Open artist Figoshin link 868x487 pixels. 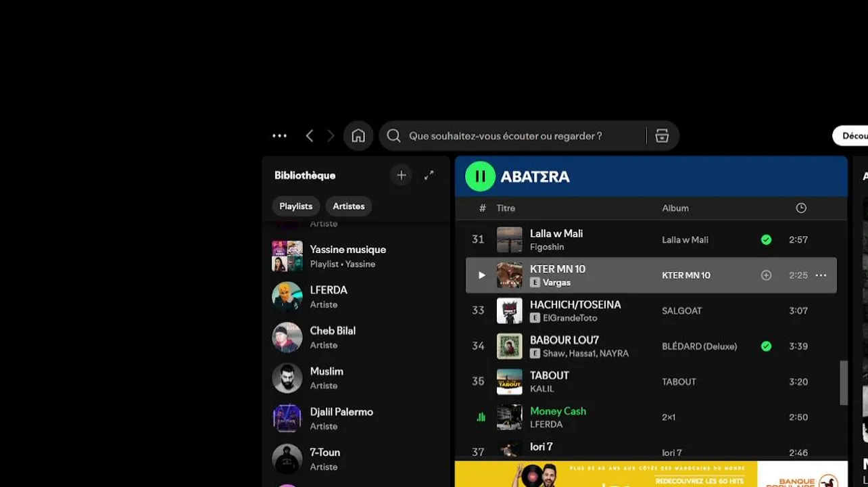coord(547,247)
